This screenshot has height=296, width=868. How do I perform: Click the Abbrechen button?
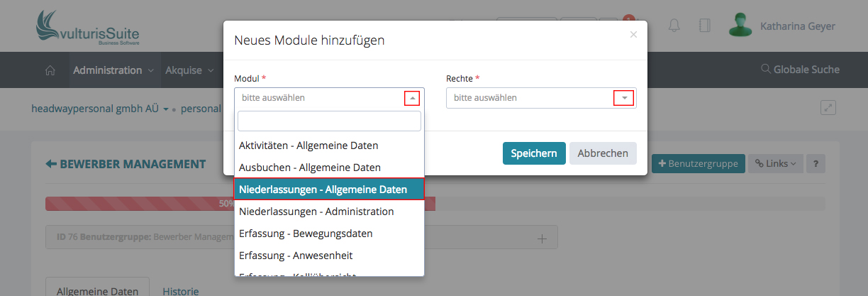[603, 153]
